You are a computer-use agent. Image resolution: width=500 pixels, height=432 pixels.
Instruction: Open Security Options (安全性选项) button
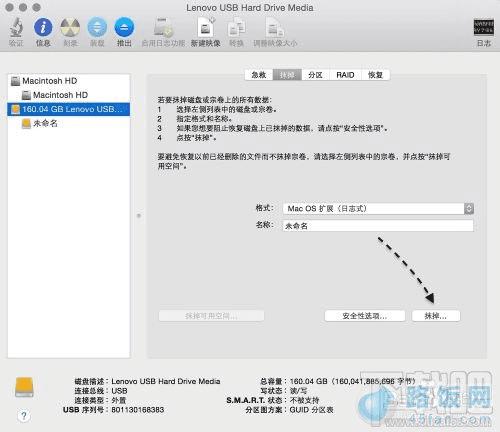[365, 316]
